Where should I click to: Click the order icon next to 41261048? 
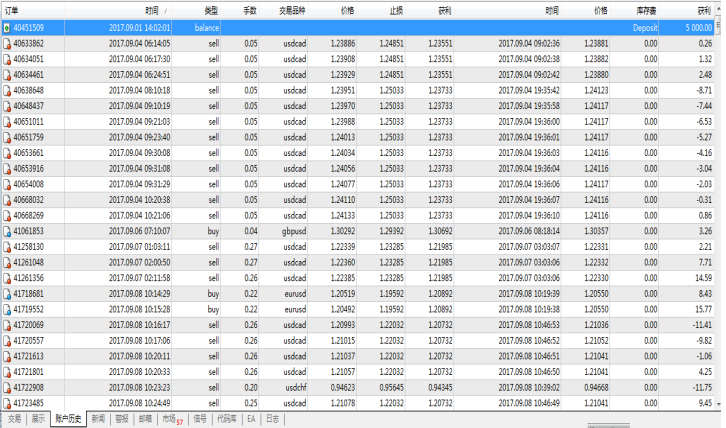(x=7, y=263)
